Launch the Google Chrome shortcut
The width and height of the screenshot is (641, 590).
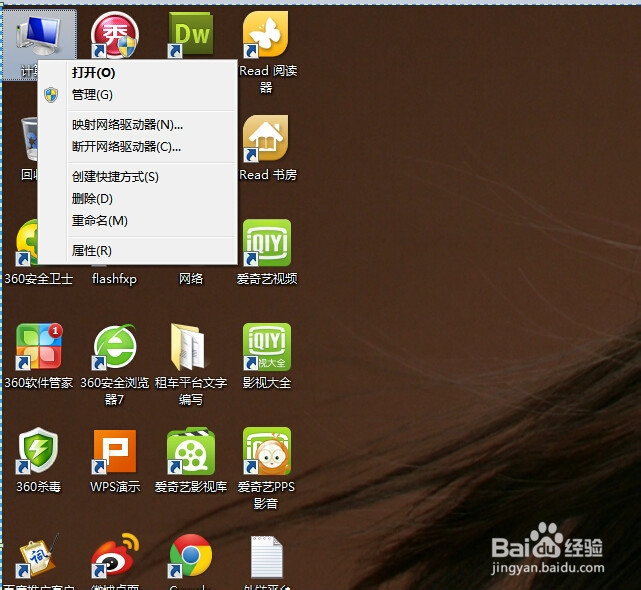pos(191,555)
